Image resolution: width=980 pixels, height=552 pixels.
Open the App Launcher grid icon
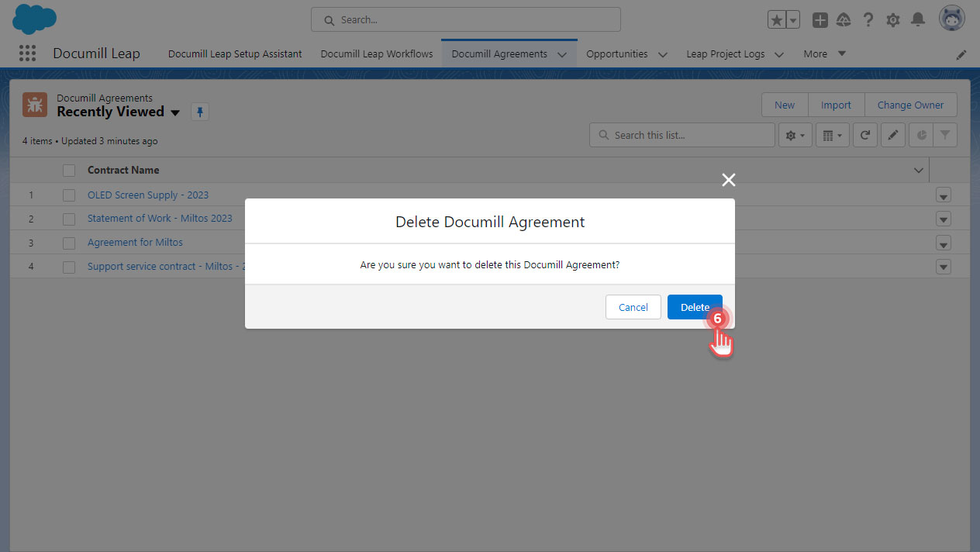tap(27, 53)
